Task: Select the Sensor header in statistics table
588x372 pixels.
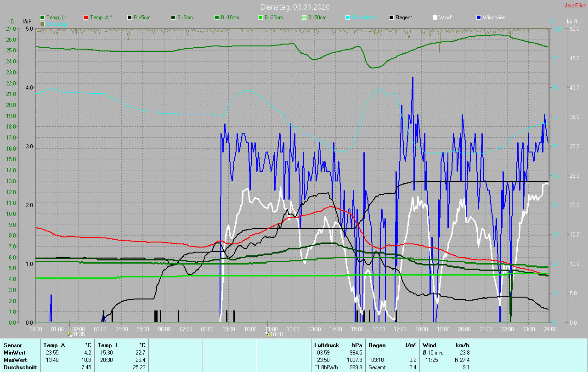Action: click(12, 345)
